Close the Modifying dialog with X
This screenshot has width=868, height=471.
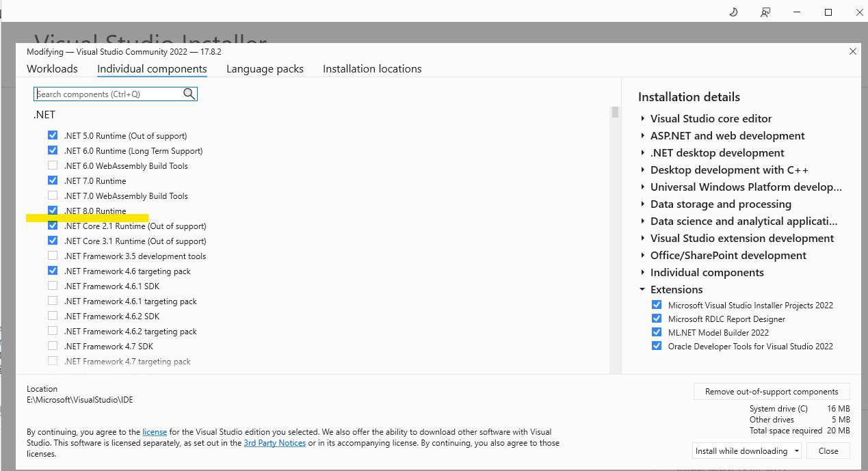click(853, 51)
